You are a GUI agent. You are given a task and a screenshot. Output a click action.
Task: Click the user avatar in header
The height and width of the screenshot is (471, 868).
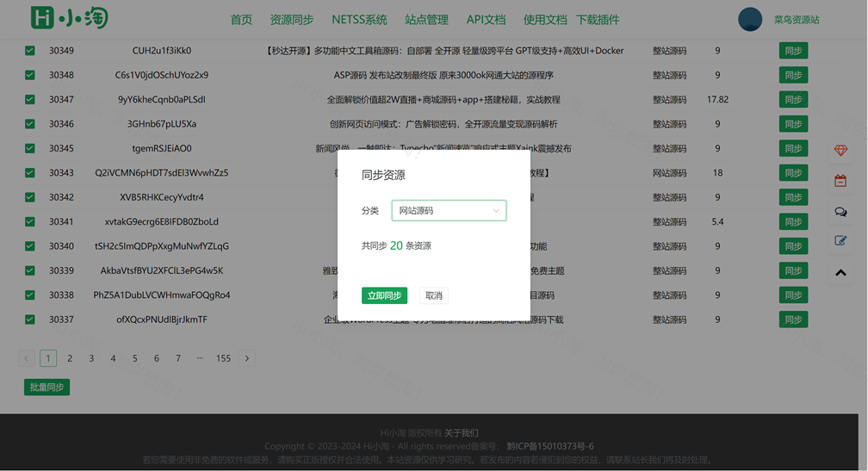click(x=750, y=19)
